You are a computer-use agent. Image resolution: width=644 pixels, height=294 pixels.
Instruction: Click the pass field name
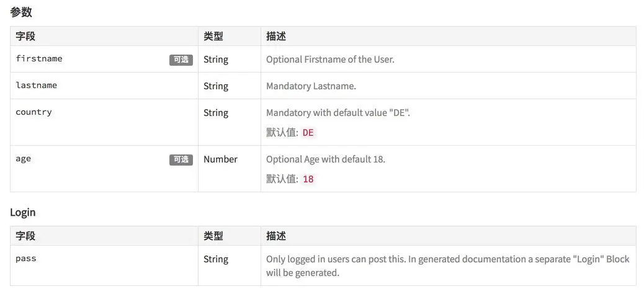(x=25, y=259)
